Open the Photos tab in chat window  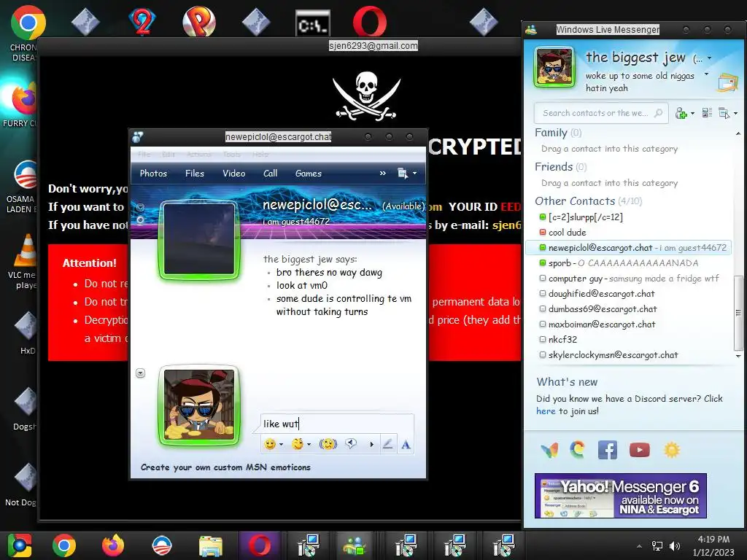pyautogui.click(x=153, y=174)
